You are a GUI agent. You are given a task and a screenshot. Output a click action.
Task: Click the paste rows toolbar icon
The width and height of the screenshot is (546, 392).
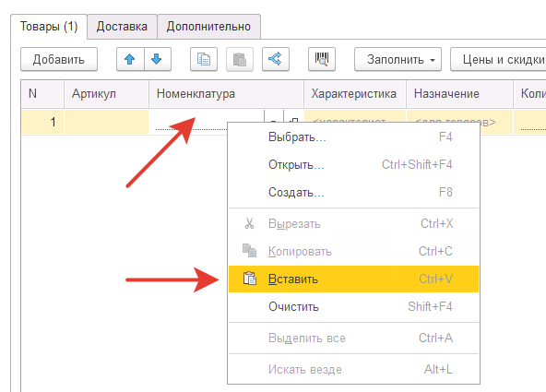coord(240,60)
